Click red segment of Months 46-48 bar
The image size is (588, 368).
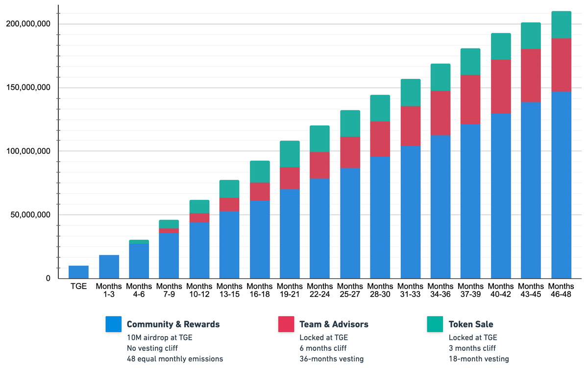point(561,65)
